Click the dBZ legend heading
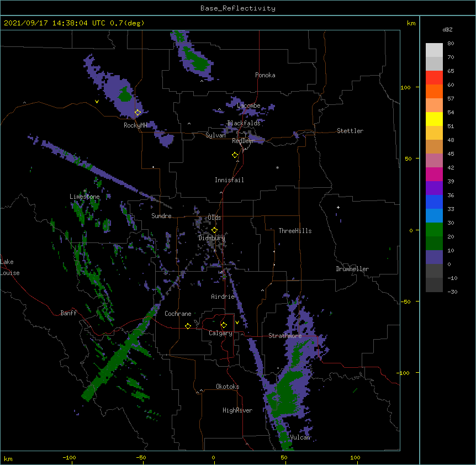Viewport: 476px width, 465px height. point(447,30)
